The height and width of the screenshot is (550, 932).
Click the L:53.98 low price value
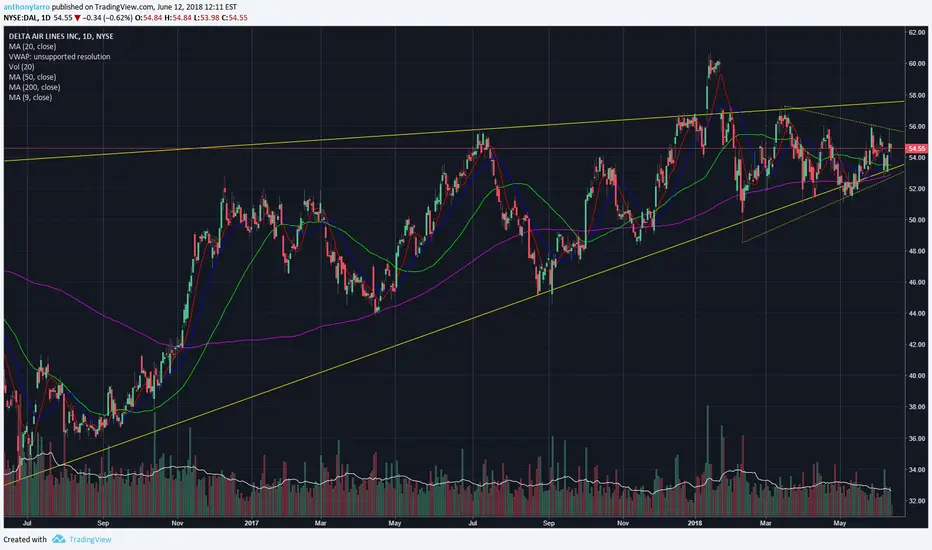pos(207,18)
